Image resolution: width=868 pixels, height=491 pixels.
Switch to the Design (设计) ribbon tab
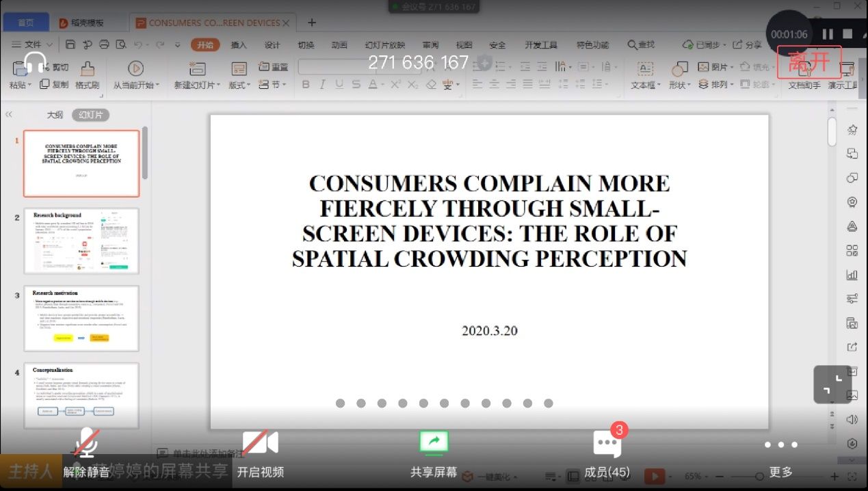(272, 45)
